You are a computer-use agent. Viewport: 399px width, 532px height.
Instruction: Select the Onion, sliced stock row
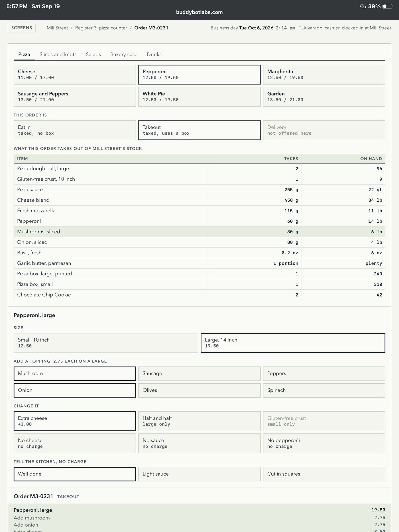pyautogui.click(x=199, y=242)
